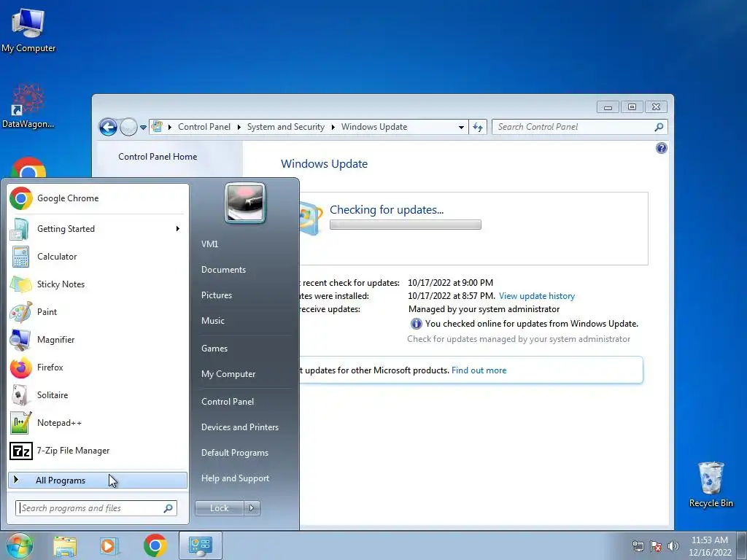Click the Search Control Panel field

579,127
